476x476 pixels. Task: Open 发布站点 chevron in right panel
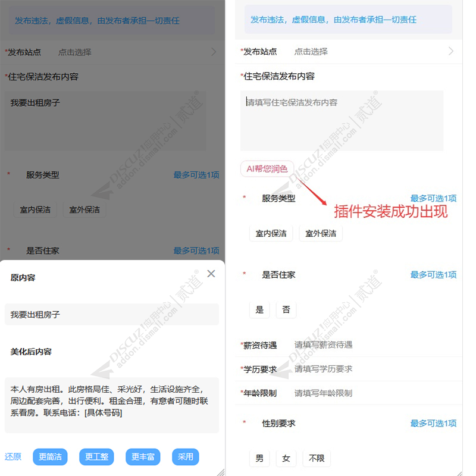(x=451, y=51)
